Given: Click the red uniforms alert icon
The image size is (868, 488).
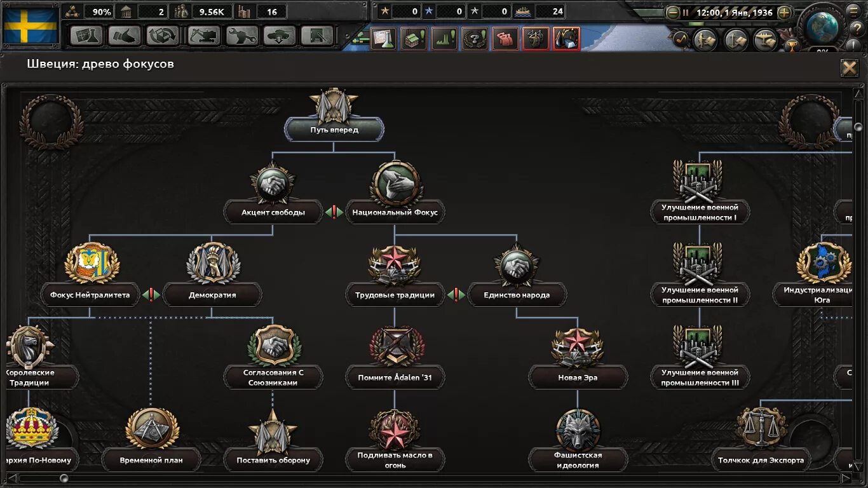Looking at the screenshot, I should pyautogui.click(x=505, y=39).
